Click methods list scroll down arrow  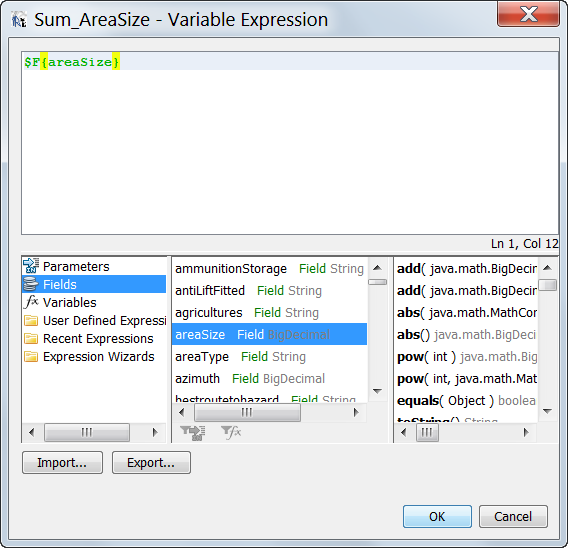(x=547, y=411)
